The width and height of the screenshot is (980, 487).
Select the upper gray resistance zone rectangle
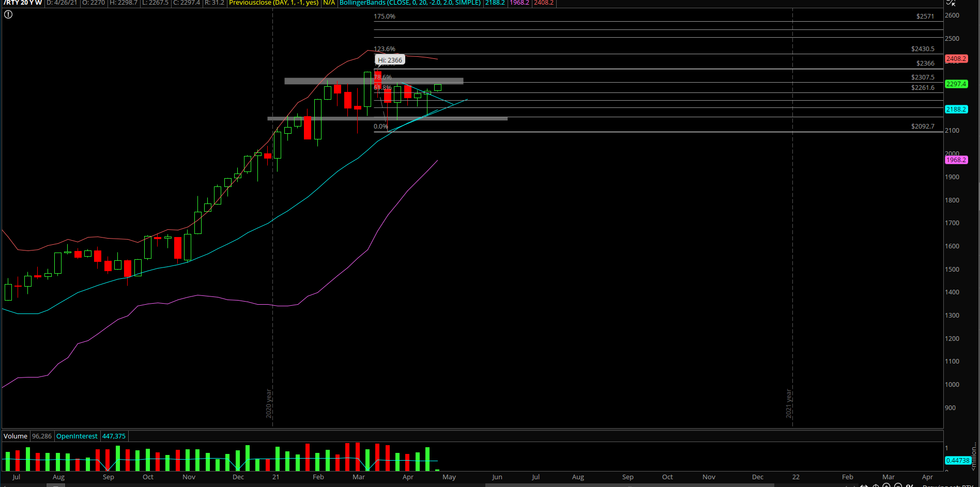(374, 81)
